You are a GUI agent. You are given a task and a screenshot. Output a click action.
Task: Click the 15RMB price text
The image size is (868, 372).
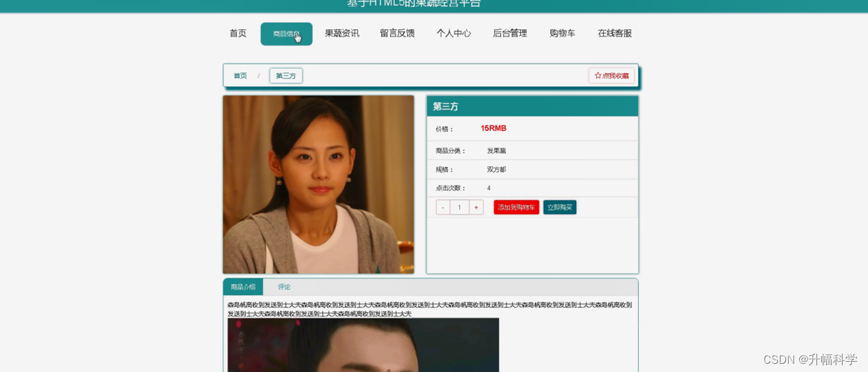coord(494,129)
